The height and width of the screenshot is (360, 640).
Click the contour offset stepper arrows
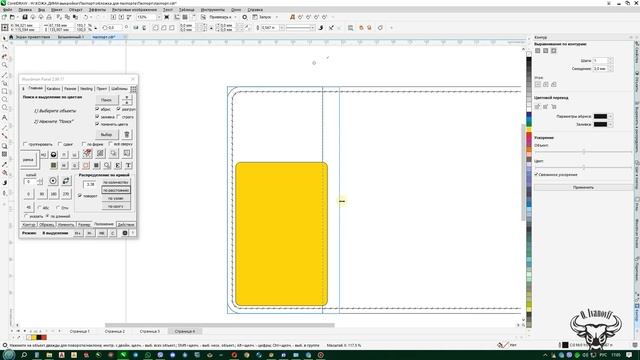pyautogui.click(x=610, y=69)
